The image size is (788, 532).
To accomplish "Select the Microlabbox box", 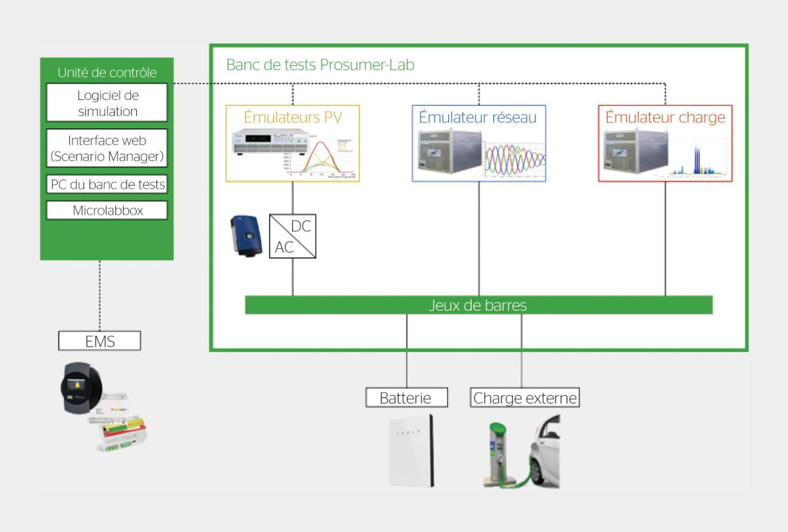I will pos(107,211).
